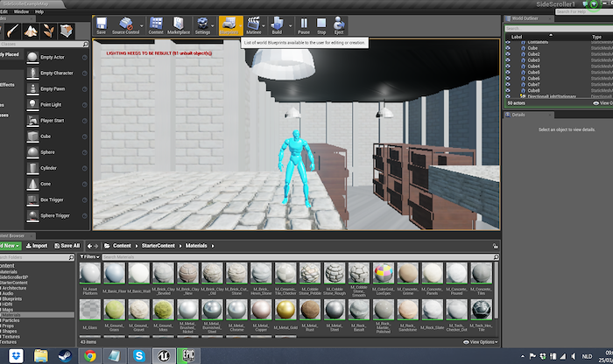Select the Materials folder in the tree
Screen dimensions: 613x364
click(x=37, y=315)
